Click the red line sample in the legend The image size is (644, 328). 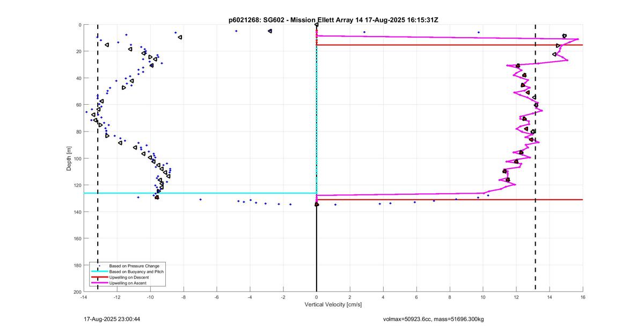(99, 277)
